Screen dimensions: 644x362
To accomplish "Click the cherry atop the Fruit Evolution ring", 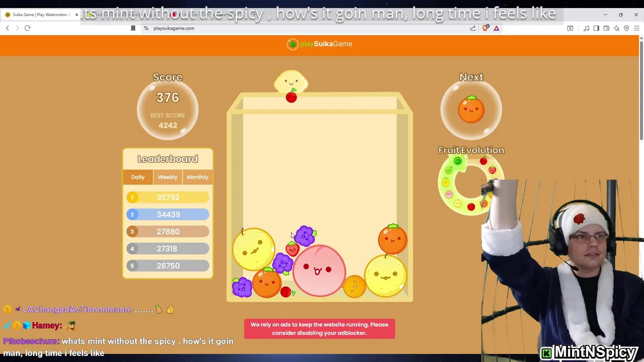I will click(484, 161).
